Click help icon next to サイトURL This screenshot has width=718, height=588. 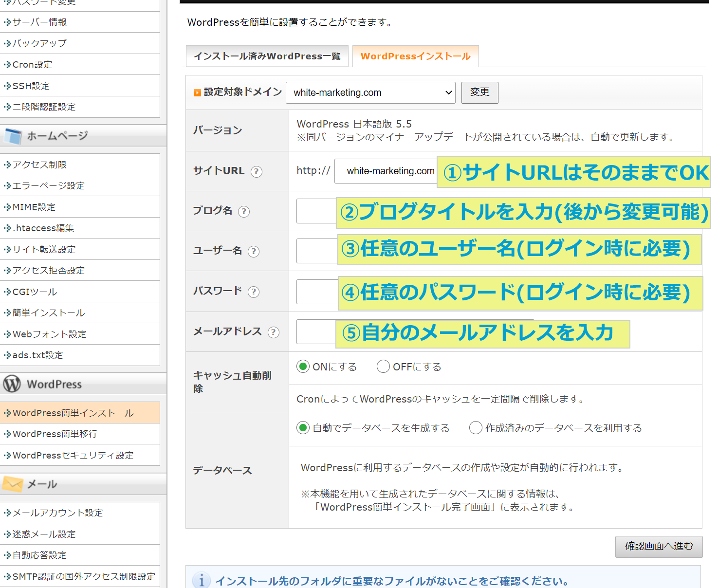pos(256,171)
